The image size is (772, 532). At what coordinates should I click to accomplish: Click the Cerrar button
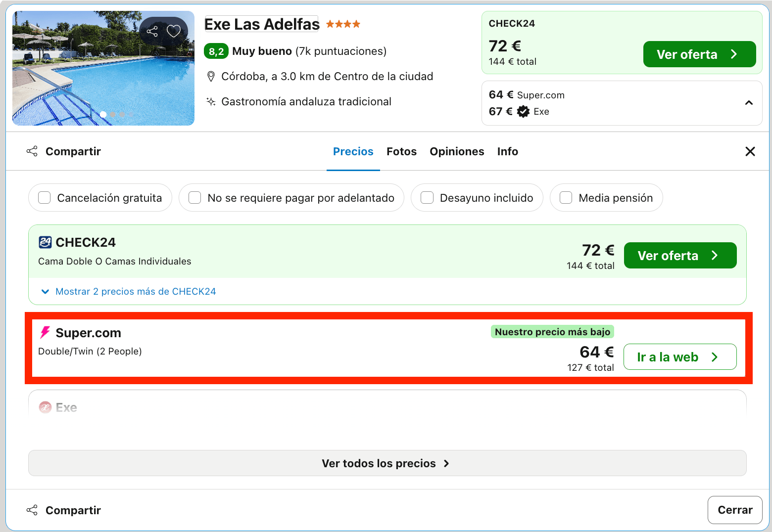pos(735,510)
